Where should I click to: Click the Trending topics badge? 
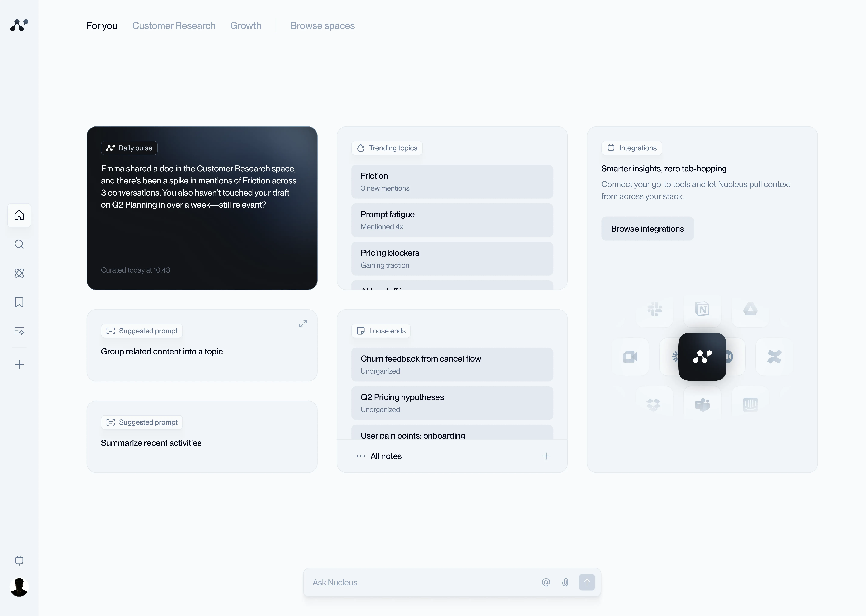387,148
